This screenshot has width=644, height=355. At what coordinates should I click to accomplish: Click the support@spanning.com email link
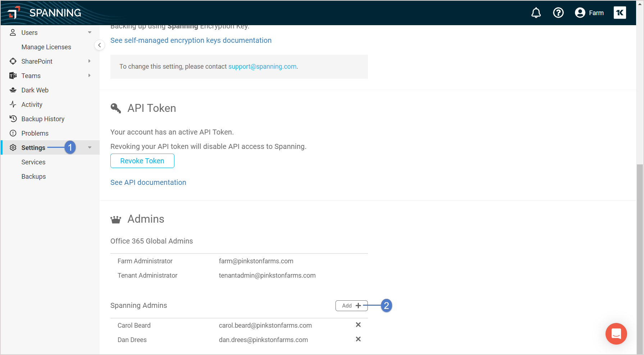point(262,67)
